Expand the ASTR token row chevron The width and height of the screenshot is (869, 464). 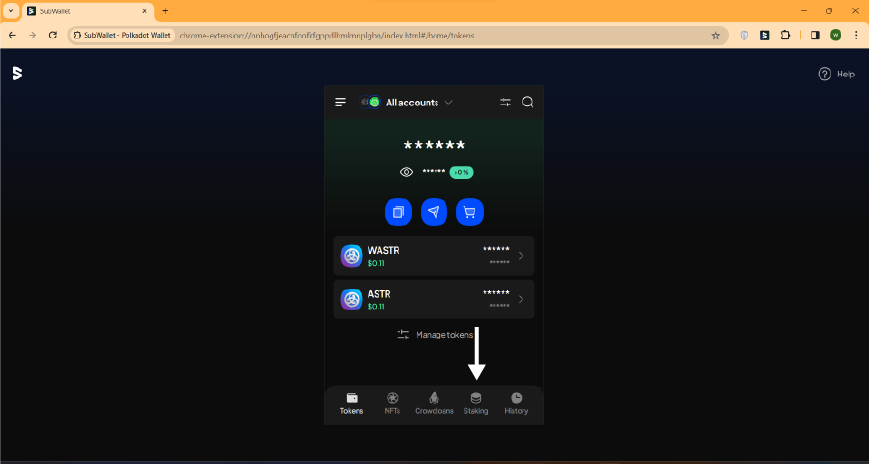tap(521, 299)
